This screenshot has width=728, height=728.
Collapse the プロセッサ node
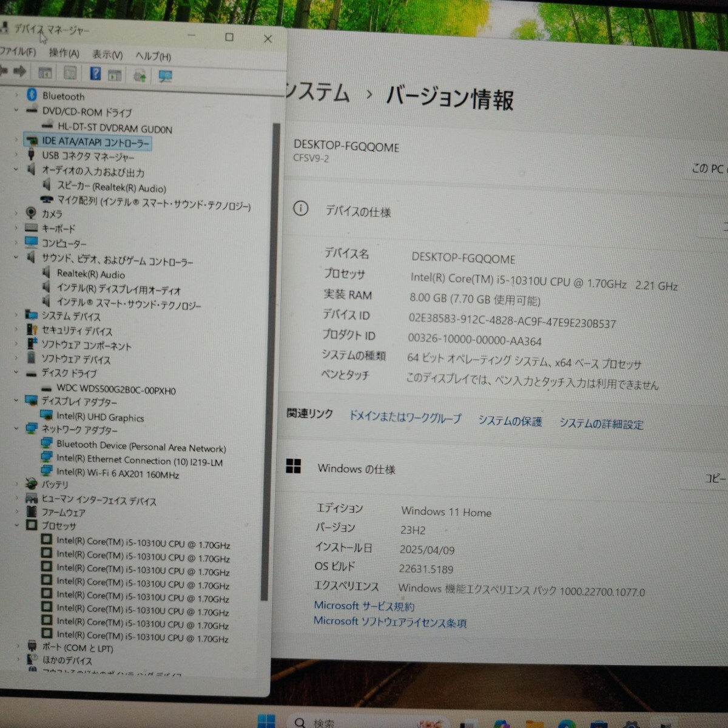click(16, 525)
